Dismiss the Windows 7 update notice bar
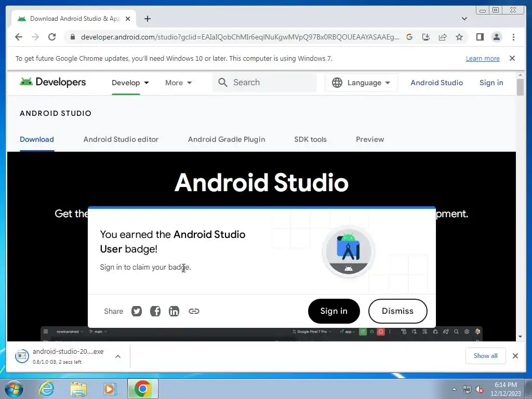532x399 pixels. 512,58
